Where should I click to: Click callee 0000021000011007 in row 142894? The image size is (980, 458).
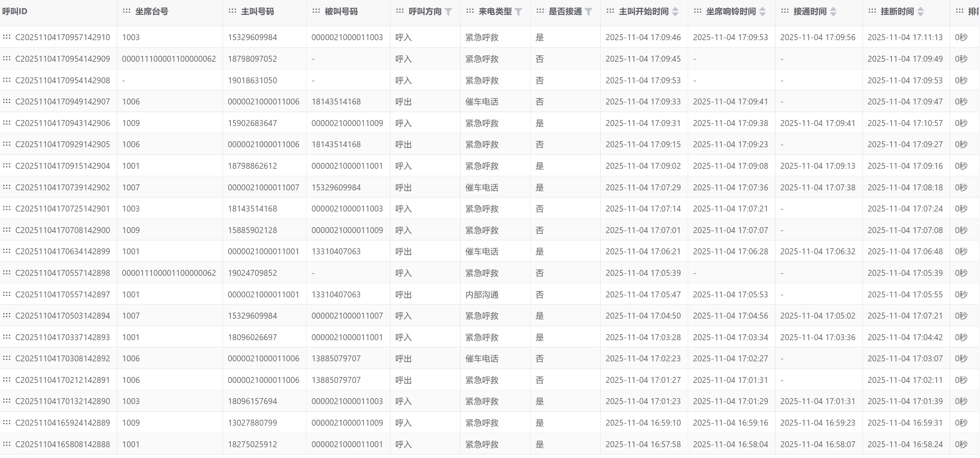347,316
